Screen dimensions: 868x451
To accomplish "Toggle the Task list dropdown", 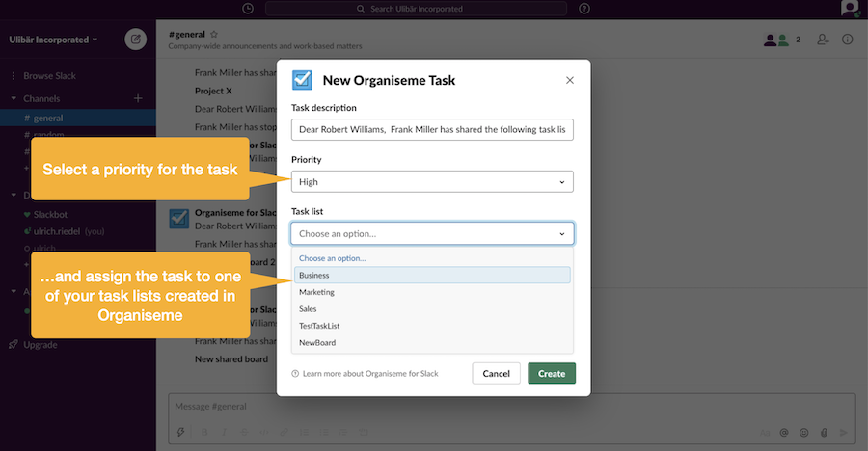I will coord(432,233).
